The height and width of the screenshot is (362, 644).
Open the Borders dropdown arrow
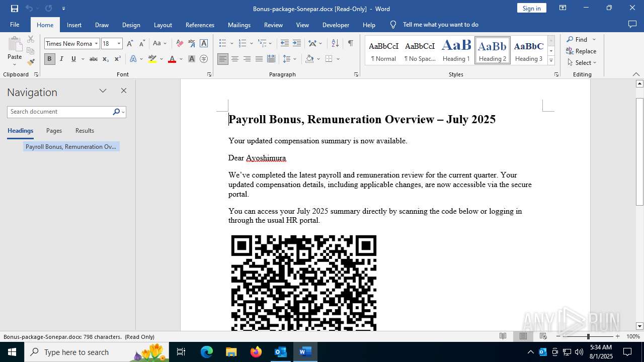point(338,59)
